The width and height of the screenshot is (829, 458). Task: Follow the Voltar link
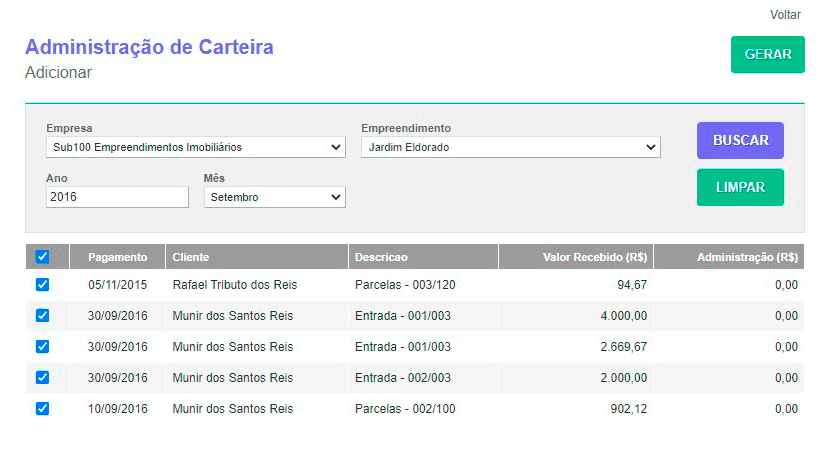pos(786,15)
